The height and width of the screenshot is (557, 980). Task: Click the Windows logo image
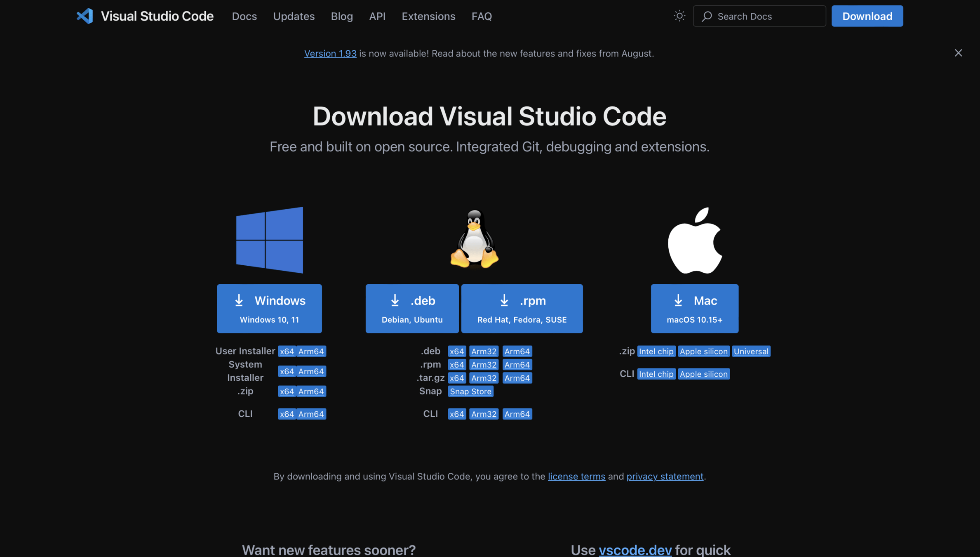coord(269,240)
